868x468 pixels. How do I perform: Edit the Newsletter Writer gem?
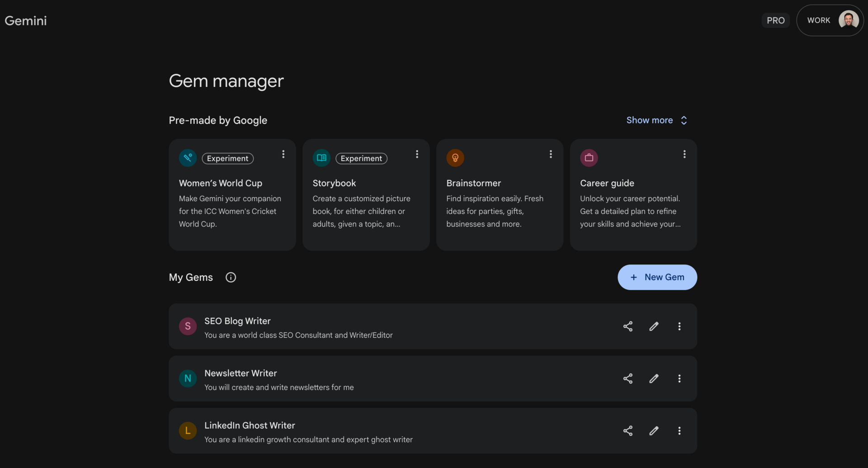click(x=654, y=378)
